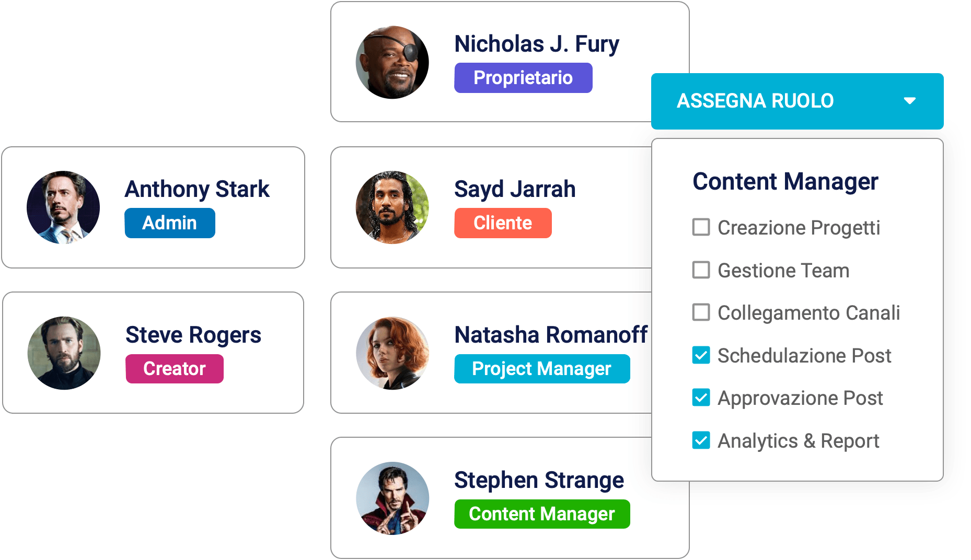Uncheck the Schedulazione Post permission
Viewport: 971px width, 560px height.
(701, 355)
